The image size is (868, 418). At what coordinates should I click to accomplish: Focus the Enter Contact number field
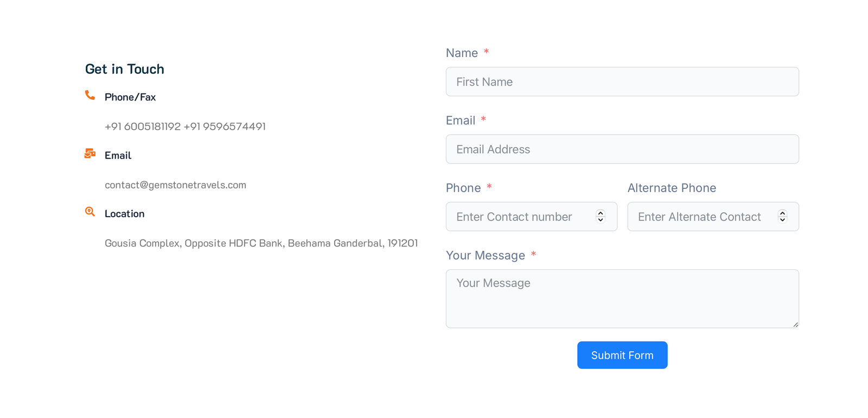[532, 217]
